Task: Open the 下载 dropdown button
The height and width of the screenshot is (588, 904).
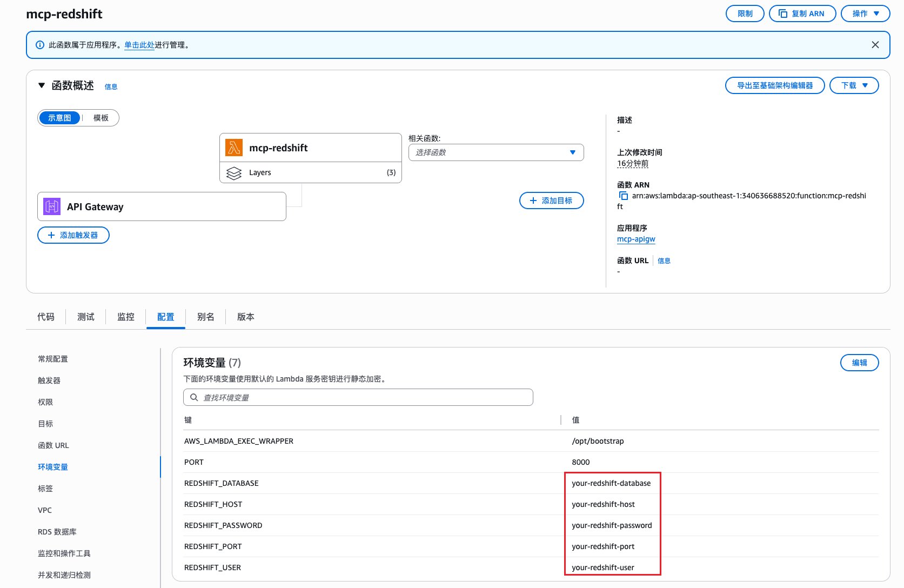Action: [854, 85]
